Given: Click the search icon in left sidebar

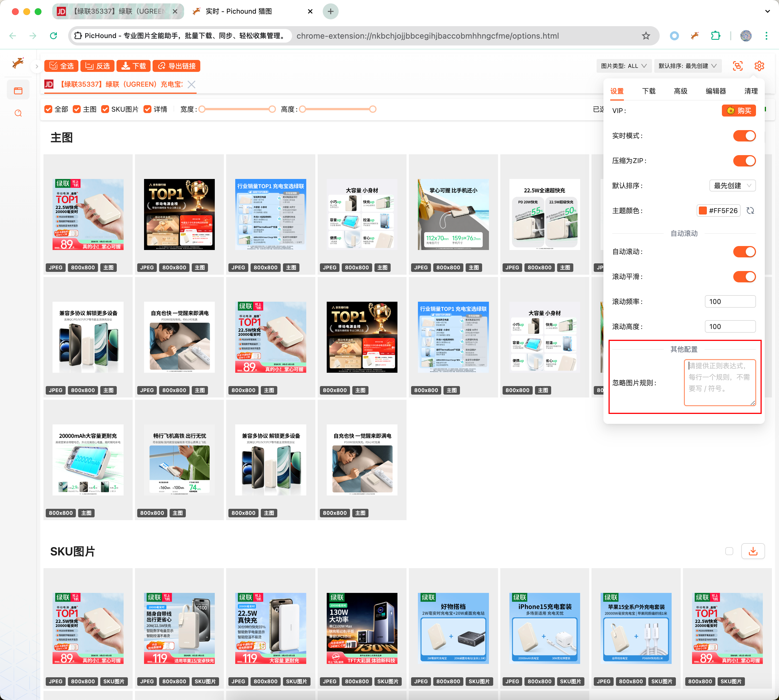Looking at the screenshot, I should pos(18,113).
